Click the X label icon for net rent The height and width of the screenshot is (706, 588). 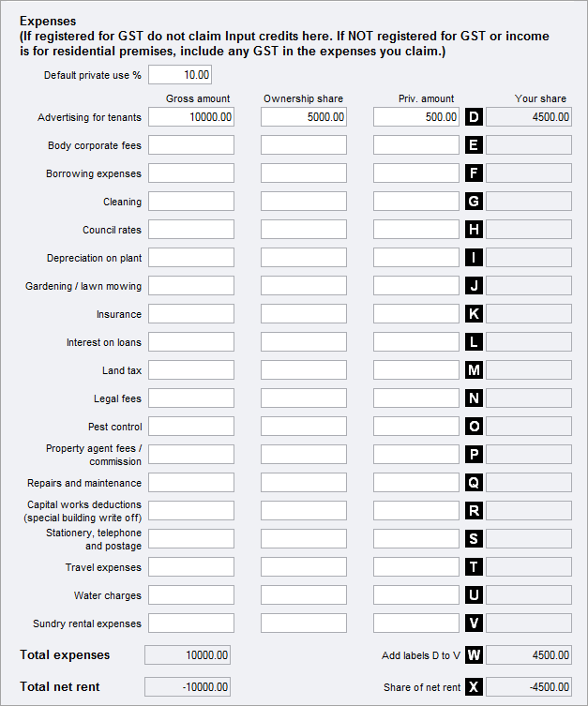(474, 687)
